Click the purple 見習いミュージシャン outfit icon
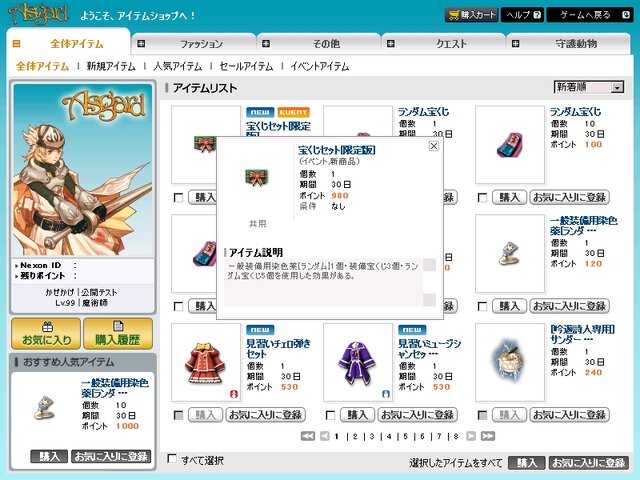 (x=358, y=363)
